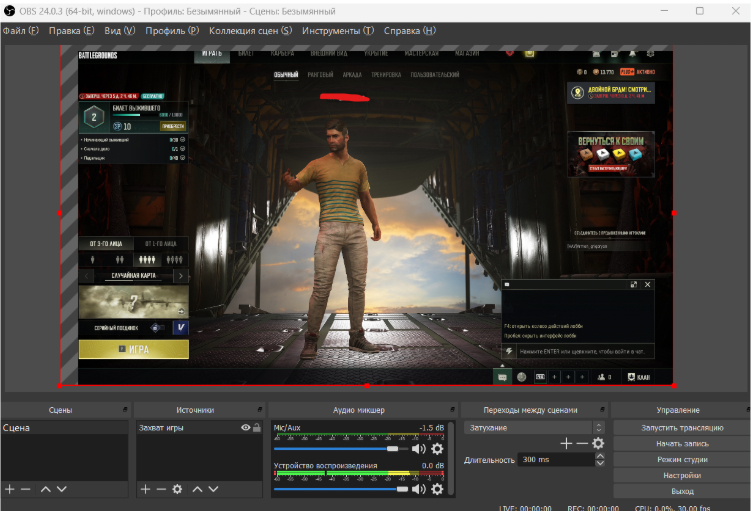Viewport: 751px width, 511px height.
Task: Remove the selected scene with the minus icon
Action: coord(26,489)
